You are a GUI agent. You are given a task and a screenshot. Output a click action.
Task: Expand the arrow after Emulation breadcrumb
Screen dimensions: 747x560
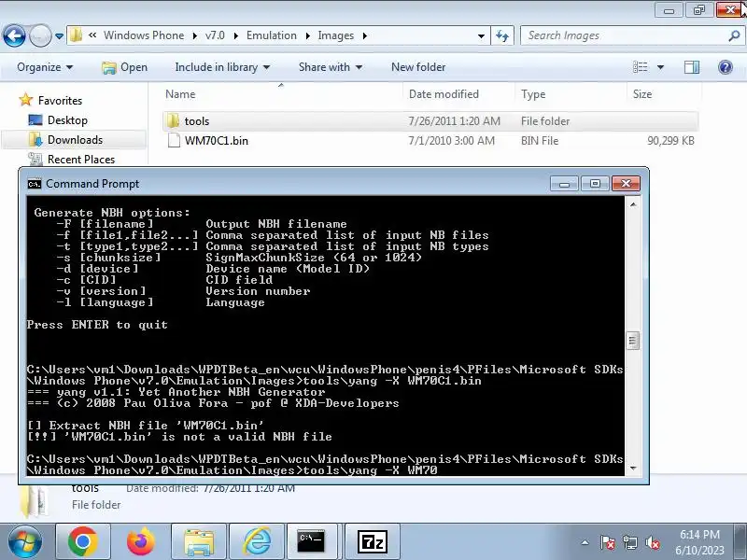[x=307, y=35]
